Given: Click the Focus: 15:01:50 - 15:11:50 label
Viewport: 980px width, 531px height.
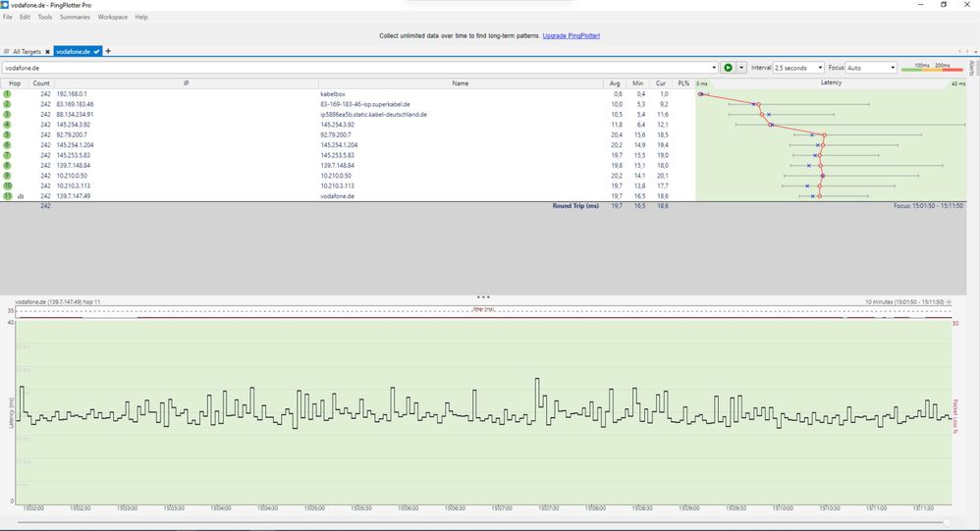Looking at the screenshot, I should pos(928,205).
